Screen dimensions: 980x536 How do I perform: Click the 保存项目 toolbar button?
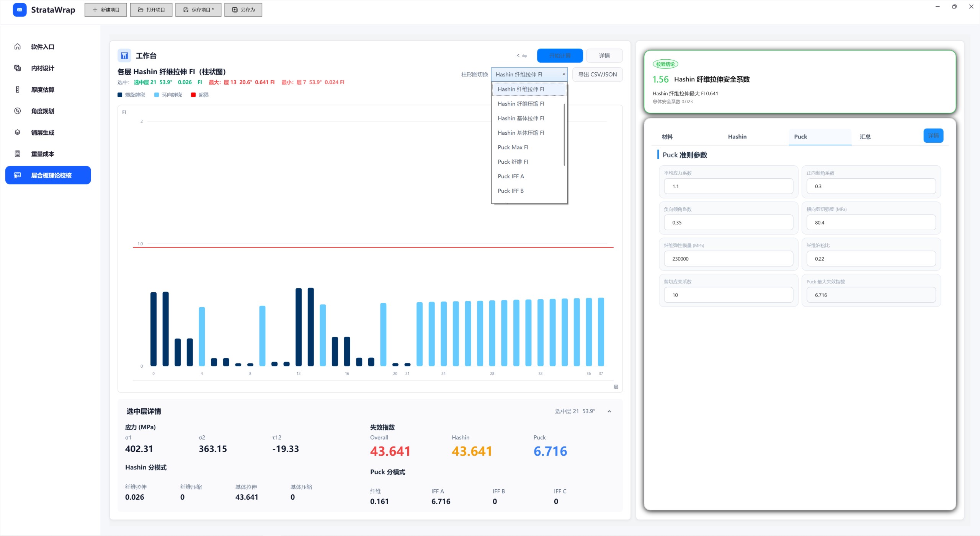198,10
